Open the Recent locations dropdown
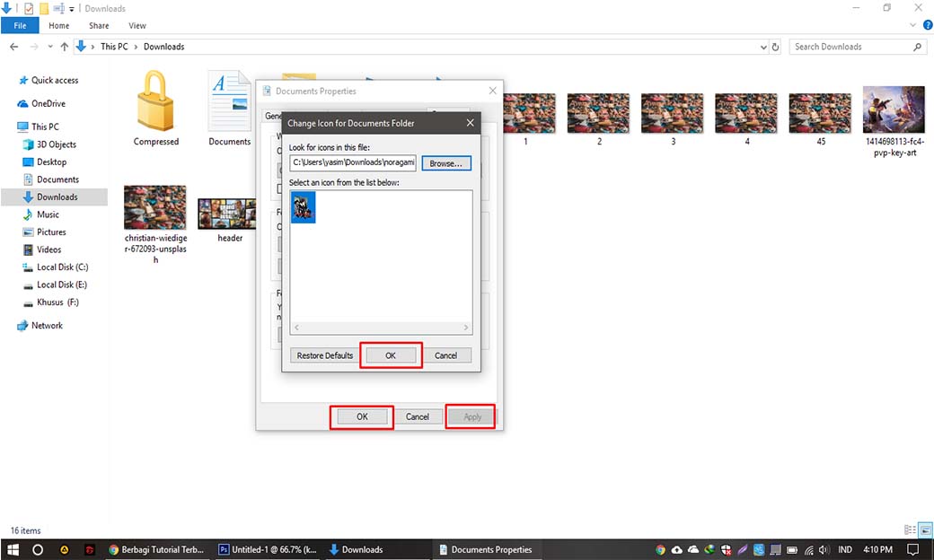 coord(50,47)
